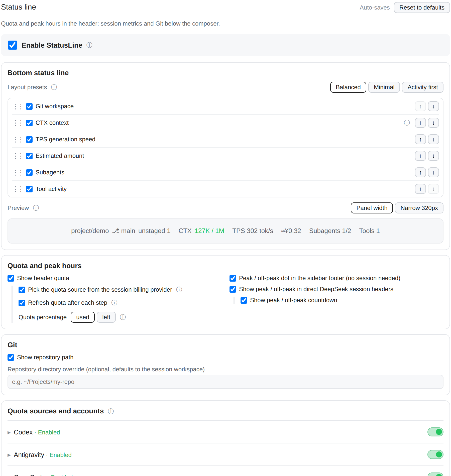Uncheck the Enable StatusLine checkbox
This screenshot has height=476, width=451.
(13, 45)
